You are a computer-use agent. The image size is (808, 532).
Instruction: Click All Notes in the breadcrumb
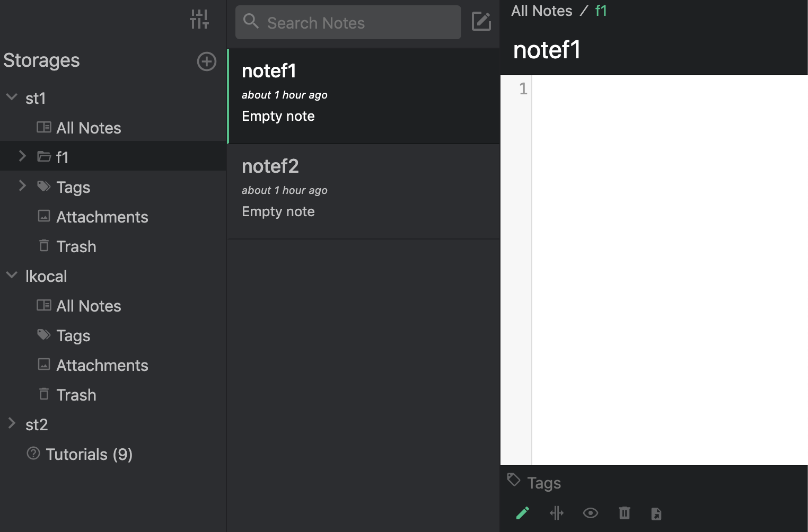point(541,10)
